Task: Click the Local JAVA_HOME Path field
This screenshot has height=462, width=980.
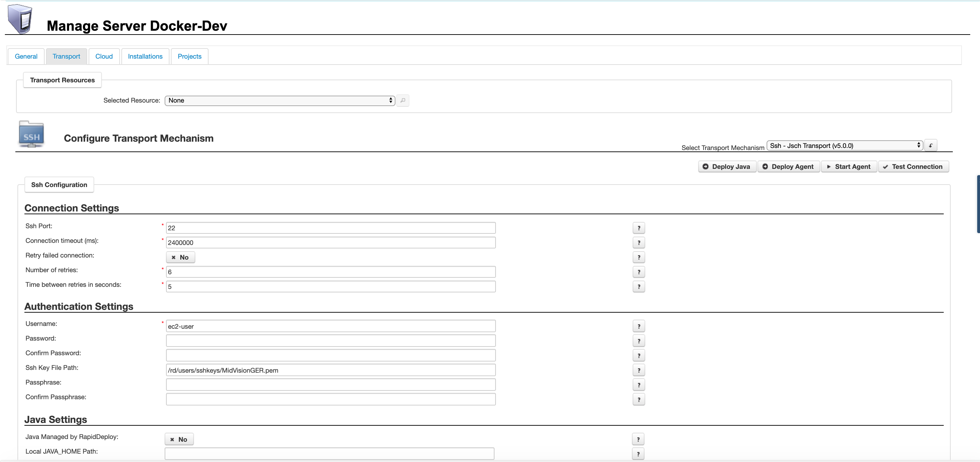Action: pos(329,454)
